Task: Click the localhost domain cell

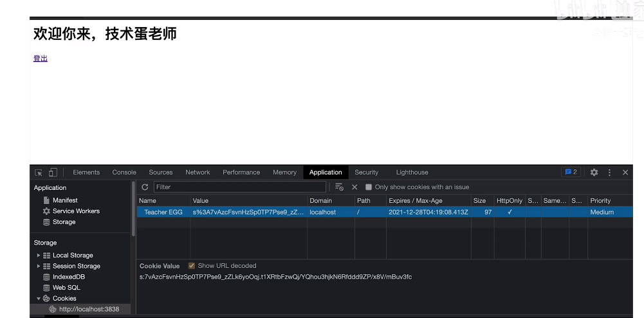Action: pos(331,212)
